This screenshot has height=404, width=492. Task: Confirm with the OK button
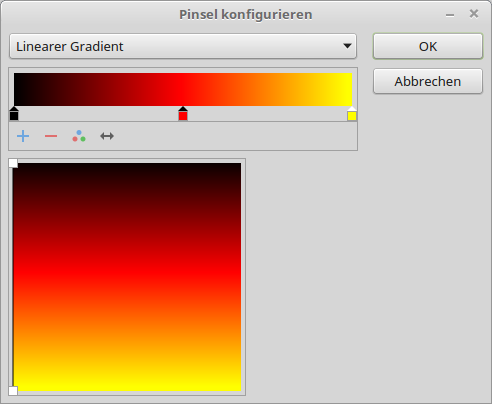click(428, 46)
